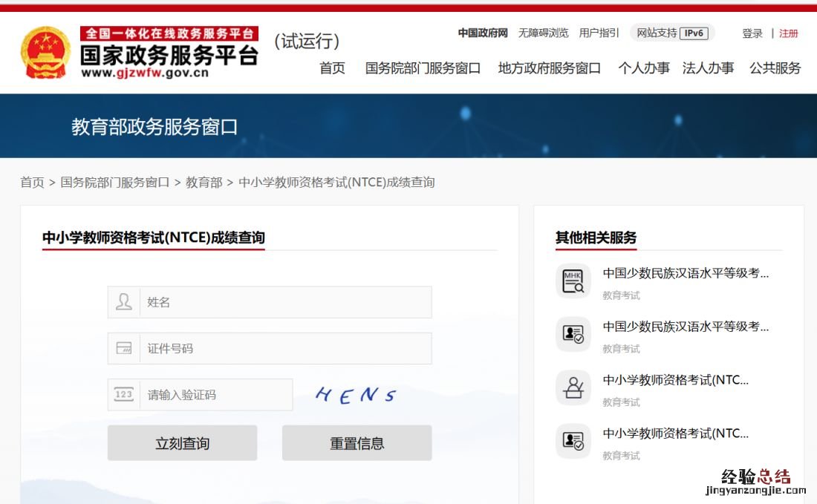
Task: Click the 注册 link
Action: coord(788,33)
